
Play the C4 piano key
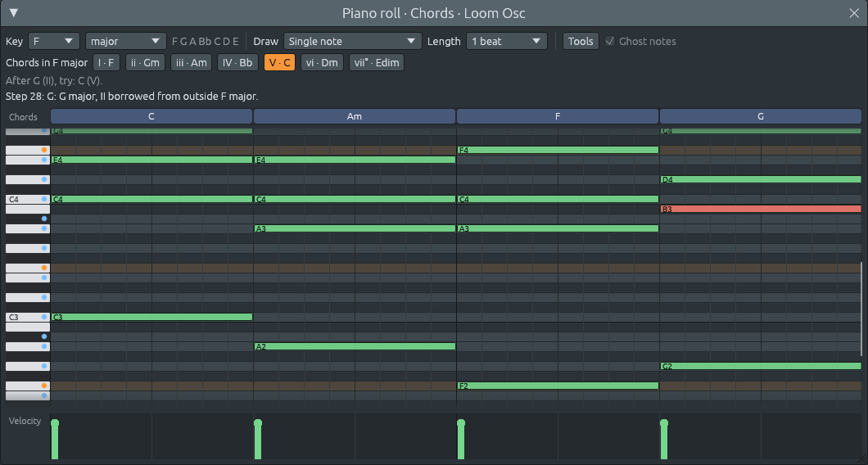(28, 199)
